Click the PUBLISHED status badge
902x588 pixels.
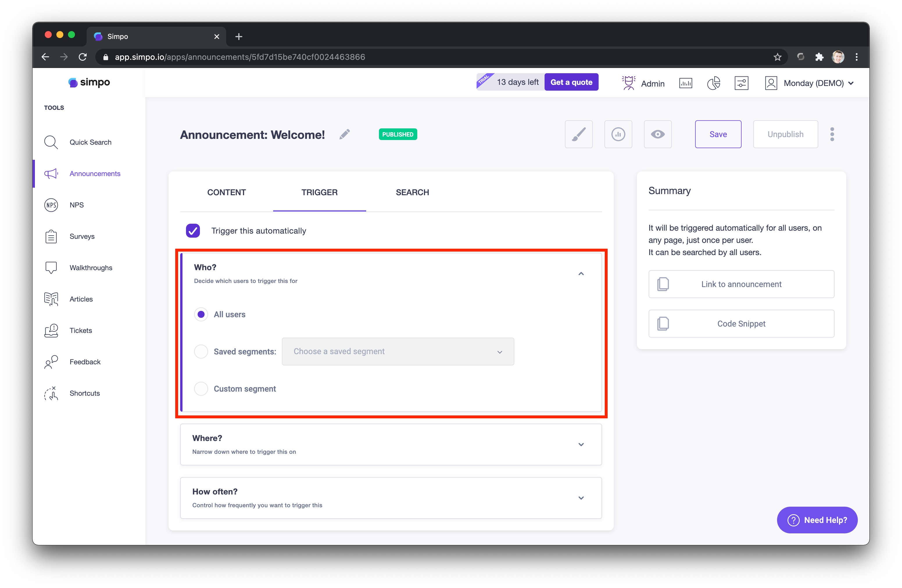[398, 134]
